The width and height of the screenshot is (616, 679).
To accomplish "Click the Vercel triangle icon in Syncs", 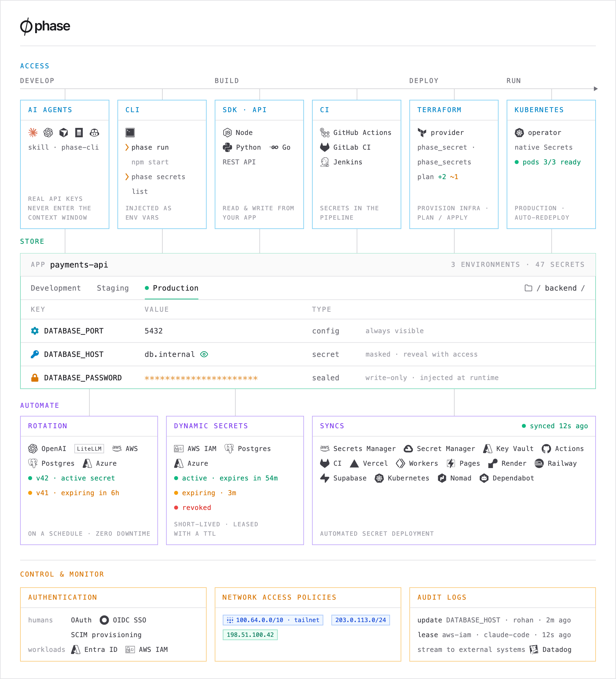I will click(354, 463).
